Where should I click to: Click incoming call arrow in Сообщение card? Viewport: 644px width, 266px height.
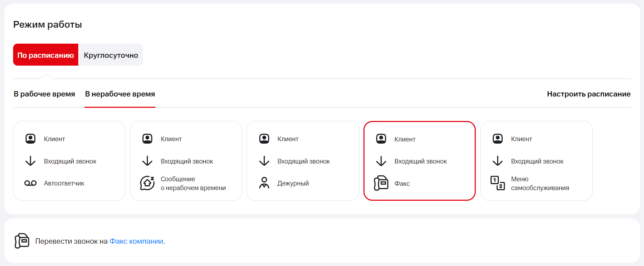147,161
